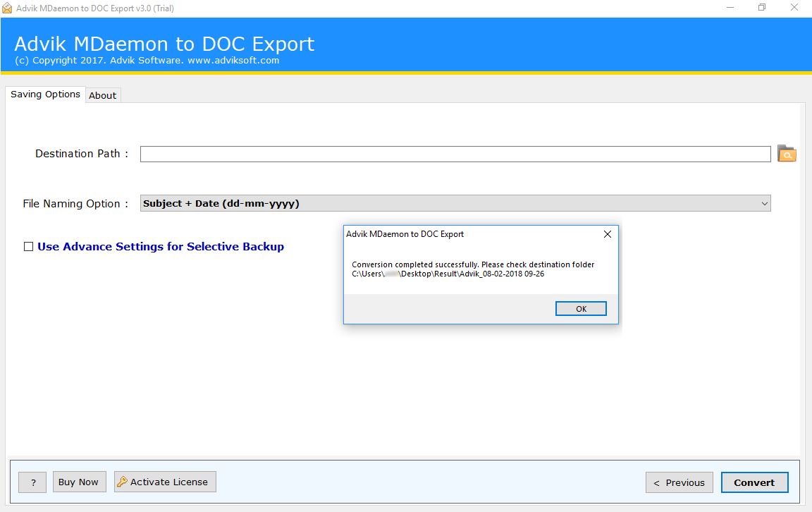Enable Use Advance Settings for Selective Backup
Viewport: 812px width, 512px height.
(28, 247)
